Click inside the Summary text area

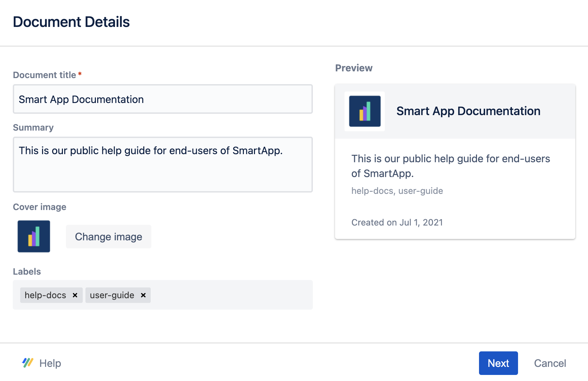click(162, 165)
